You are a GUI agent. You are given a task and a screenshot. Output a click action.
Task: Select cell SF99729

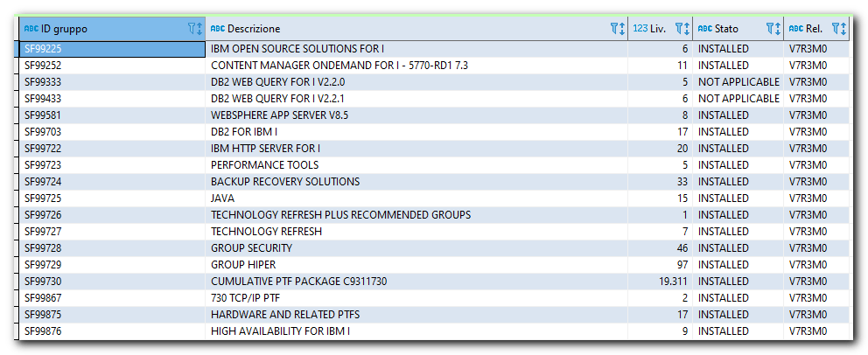coord(112,264)
